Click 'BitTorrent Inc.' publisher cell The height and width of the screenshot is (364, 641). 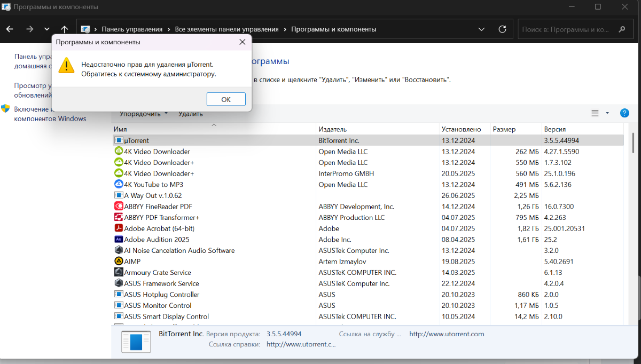(339, 140)
